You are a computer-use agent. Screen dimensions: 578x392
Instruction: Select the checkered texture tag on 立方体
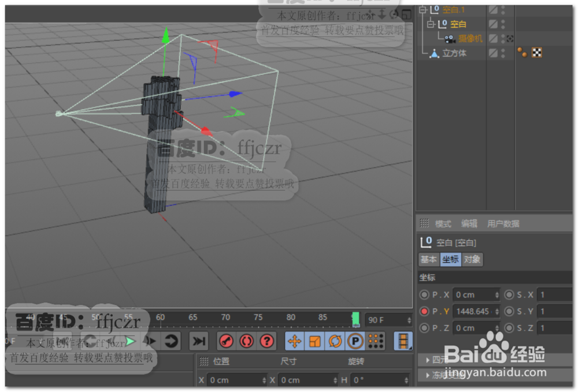point(537,53)
